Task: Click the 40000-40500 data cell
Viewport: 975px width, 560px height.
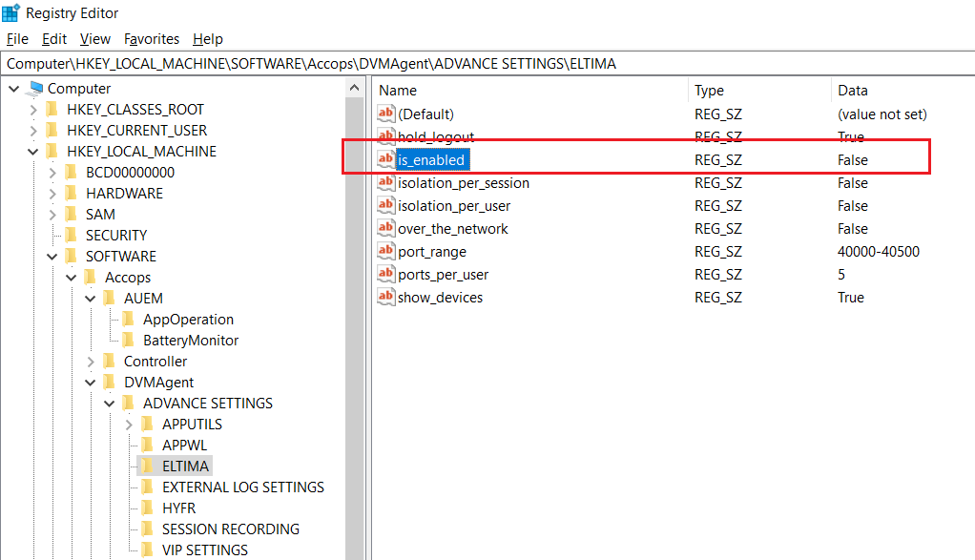Action: click(878, 252)
